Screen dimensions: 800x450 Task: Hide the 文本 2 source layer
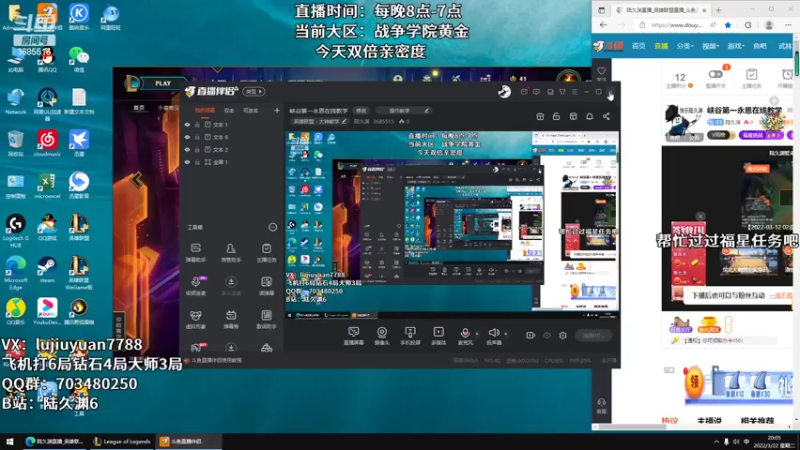[x=187, y=149]
